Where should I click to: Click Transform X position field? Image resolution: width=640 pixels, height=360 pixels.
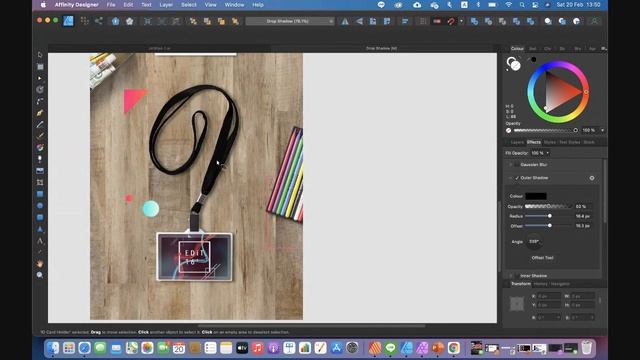tap(549, 296)
